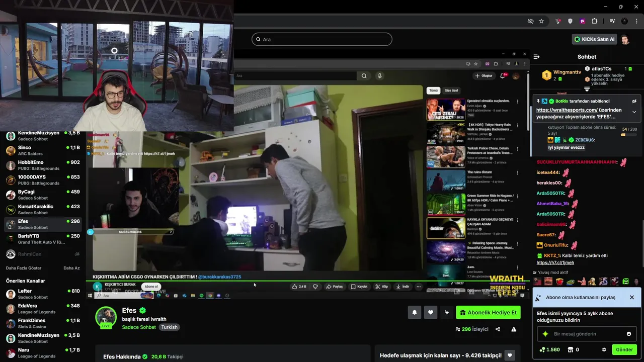Click the Wingmanttv top gifter name
Screen dimensions: 644x362
pyautogui.click(x=567, y=72)
